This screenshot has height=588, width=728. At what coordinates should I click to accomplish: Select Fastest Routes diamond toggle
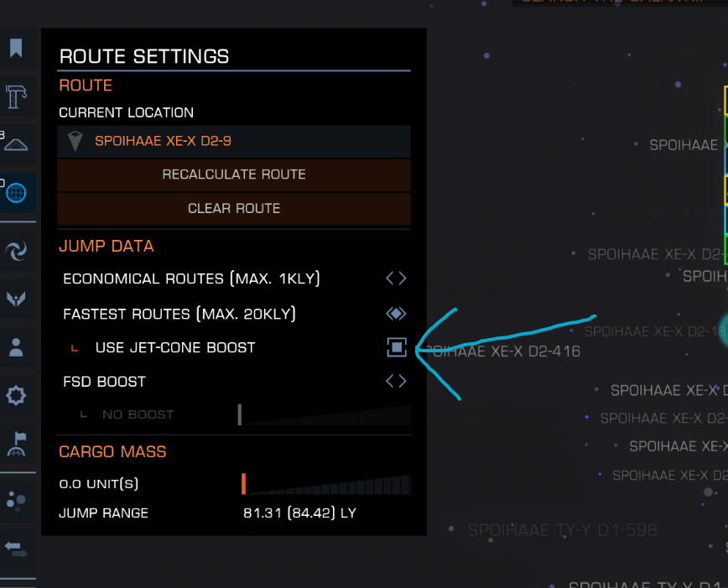tap(396, 314)
